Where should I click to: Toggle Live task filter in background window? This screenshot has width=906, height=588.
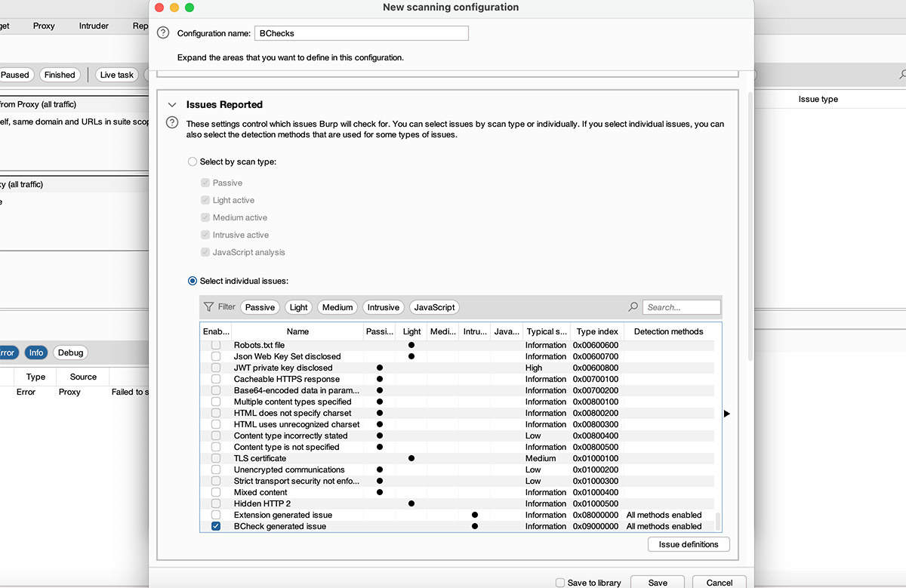coord(117,75)
